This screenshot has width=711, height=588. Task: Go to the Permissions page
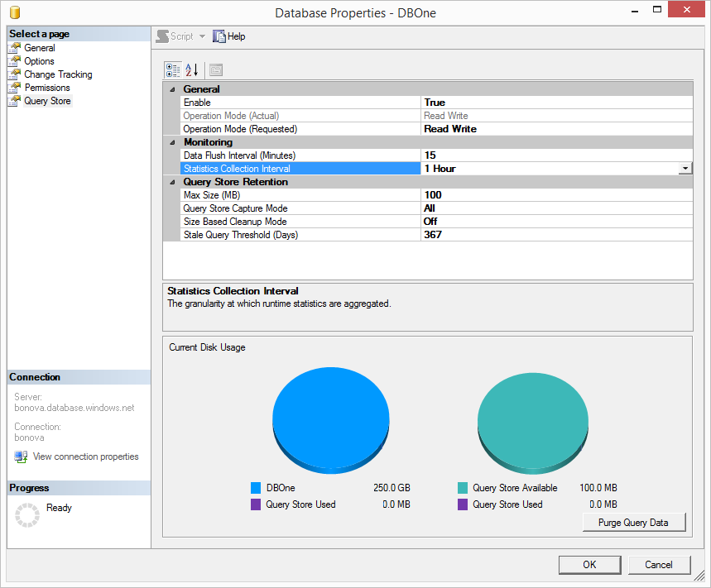(47, 88)
